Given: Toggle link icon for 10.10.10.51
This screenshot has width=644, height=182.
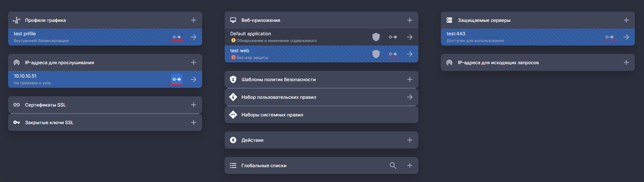Looking at the screenshot, I should pos(177,79).
